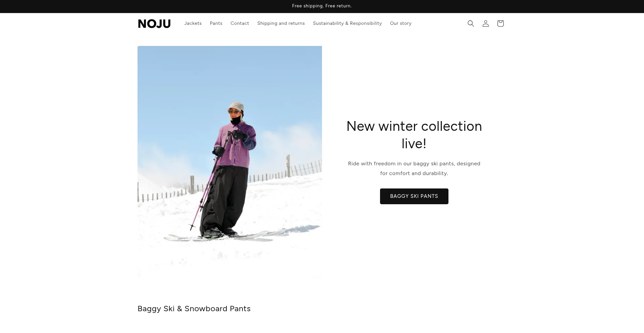The width and height of the screenshot is (644, 333).
Task: Click the skier's purple jacket in the hero photo
Action: [237, 145]
